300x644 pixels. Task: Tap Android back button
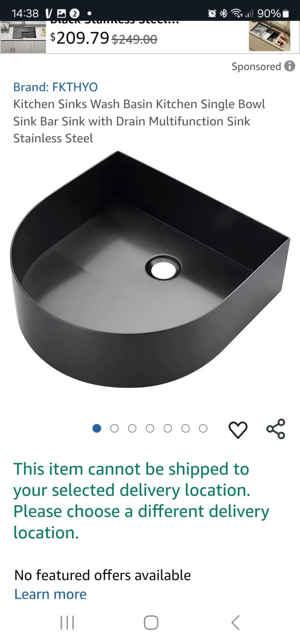tap(235, 622)
